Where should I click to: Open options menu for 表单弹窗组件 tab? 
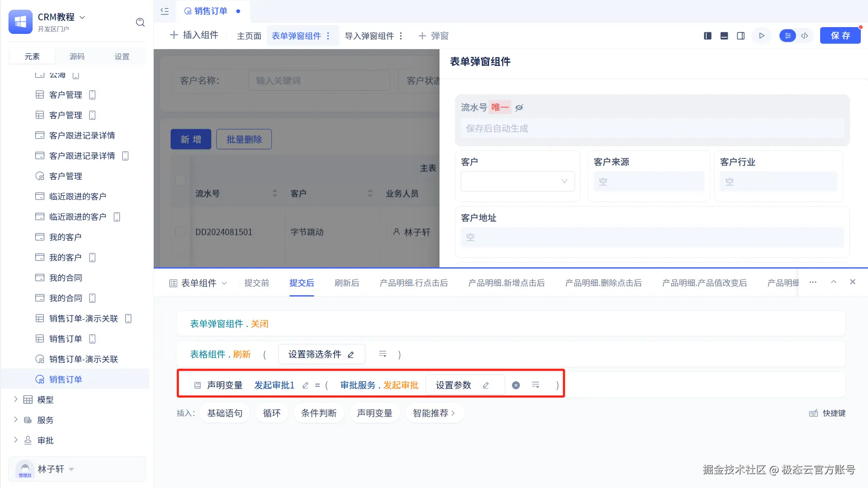coord(328,36)
